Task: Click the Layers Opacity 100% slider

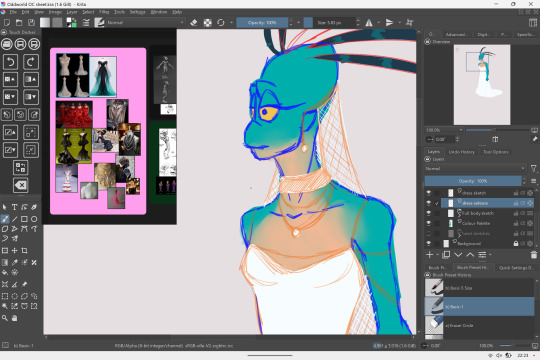Action: (472, 181)
